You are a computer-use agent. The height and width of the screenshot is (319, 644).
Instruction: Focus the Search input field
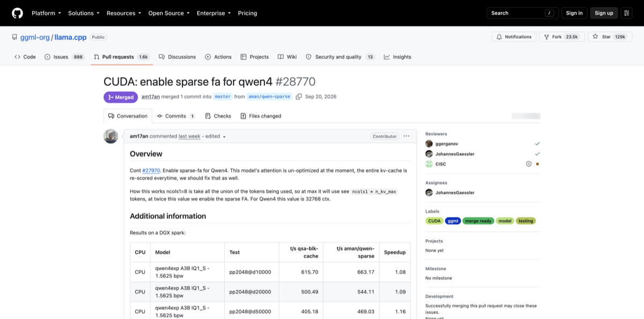[522, 13]
